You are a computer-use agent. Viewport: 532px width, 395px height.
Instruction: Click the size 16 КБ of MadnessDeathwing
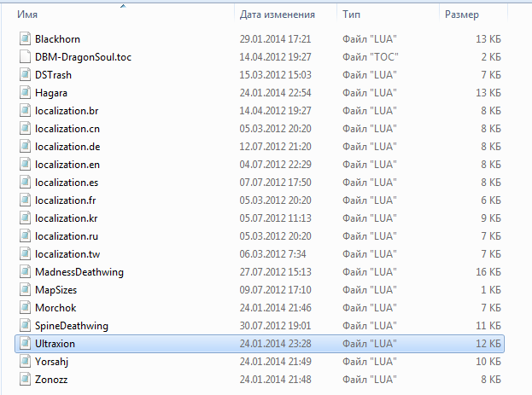[x=488, y=272]
